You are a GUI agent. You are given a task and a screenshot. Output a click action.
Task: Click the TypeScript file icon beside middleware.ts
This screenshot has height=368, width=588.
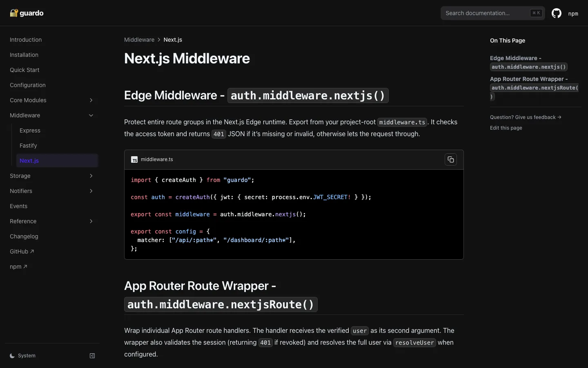point(134,159)
